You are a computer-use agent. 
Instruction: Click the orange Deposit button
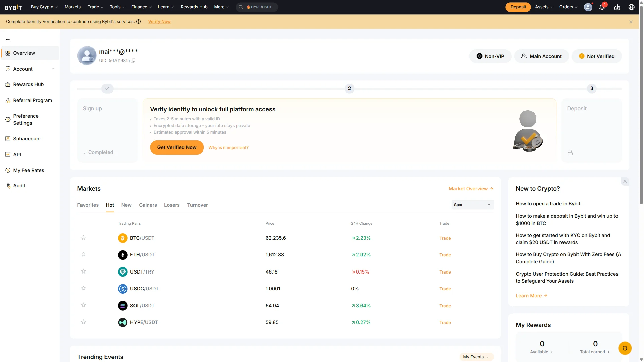point(518,7)
